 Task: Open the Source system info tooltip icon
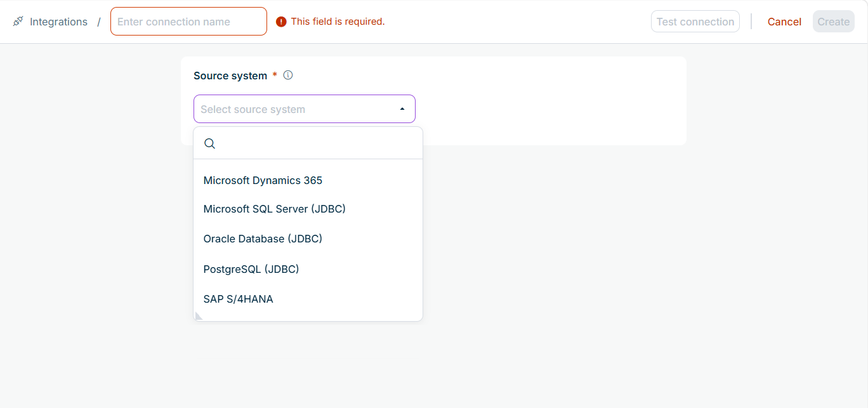pyautogui.click(x=288, y=75)
